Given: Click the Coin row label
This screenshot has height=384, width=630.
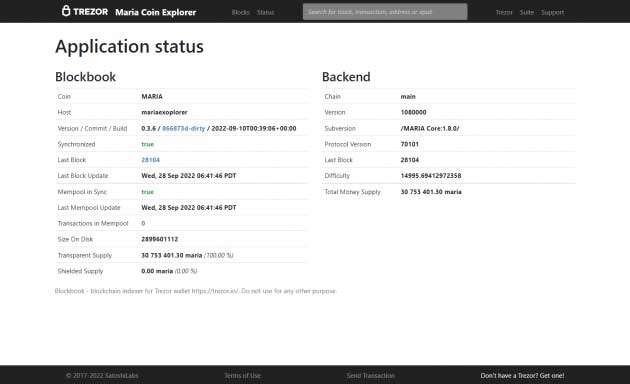Looking at the screenshot, I should pyautogui.click(x=64, y=96).
